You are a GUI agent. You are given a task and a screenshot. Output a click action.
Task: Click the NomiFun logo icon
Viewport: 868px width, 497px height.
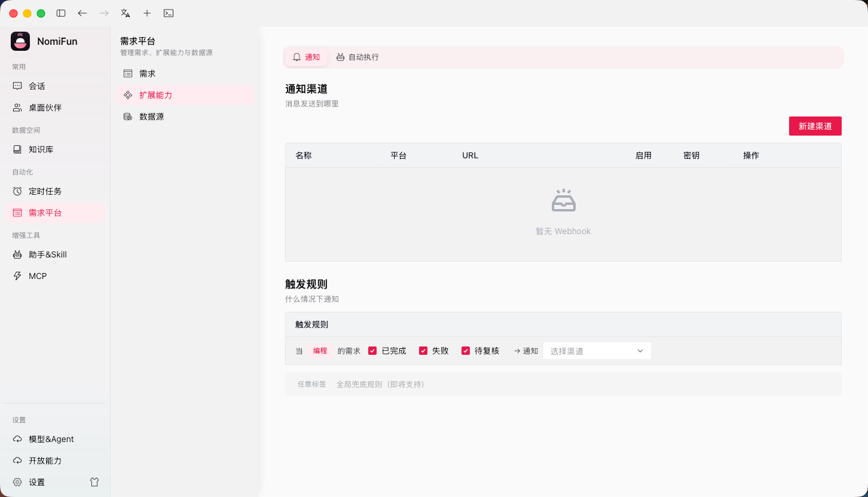(20, 41)
